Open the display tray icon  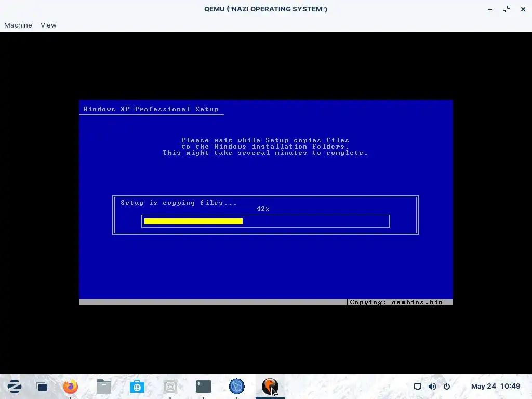pyautogui.click(x=418, y=387)
